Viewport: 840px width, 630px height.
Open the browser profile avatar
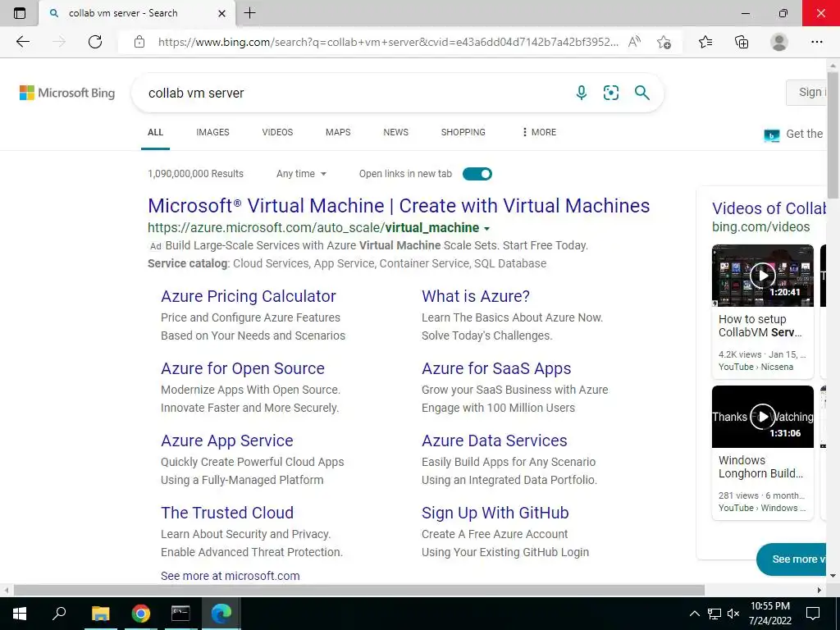(779, 42)
